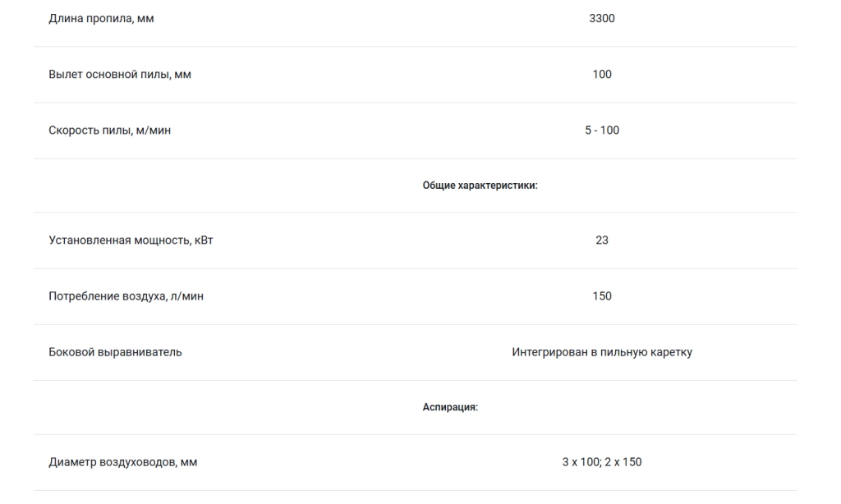Click the 'Общие характеристики:' section heading
841x504 pixels.
point(480,186)
